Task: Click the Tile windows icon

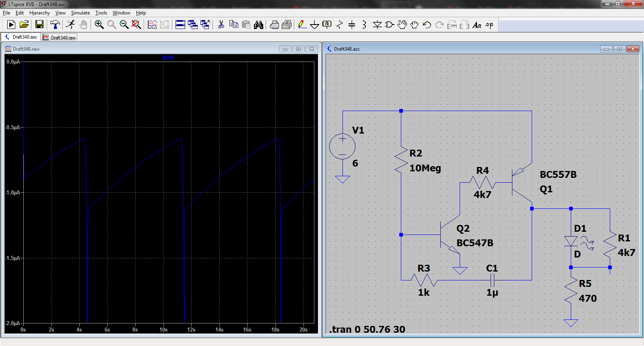Action: click(x=180, y=25)
